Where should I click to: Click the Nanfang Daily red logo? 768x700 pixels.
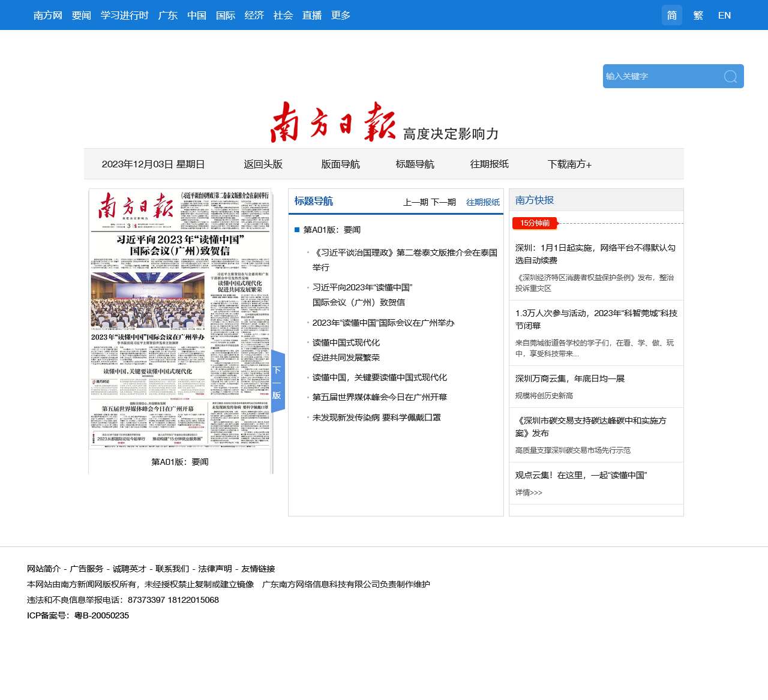point(333,122)
